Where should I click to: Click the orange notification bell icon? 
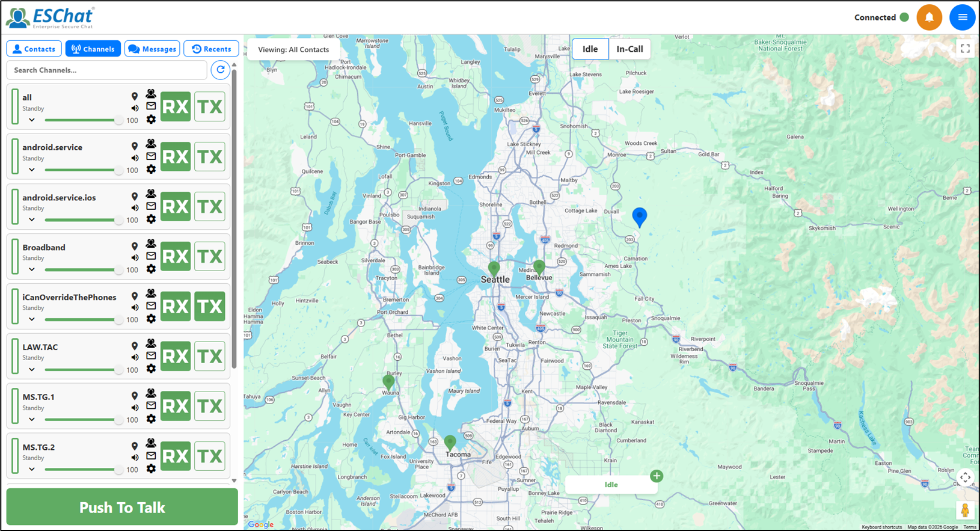929,17
